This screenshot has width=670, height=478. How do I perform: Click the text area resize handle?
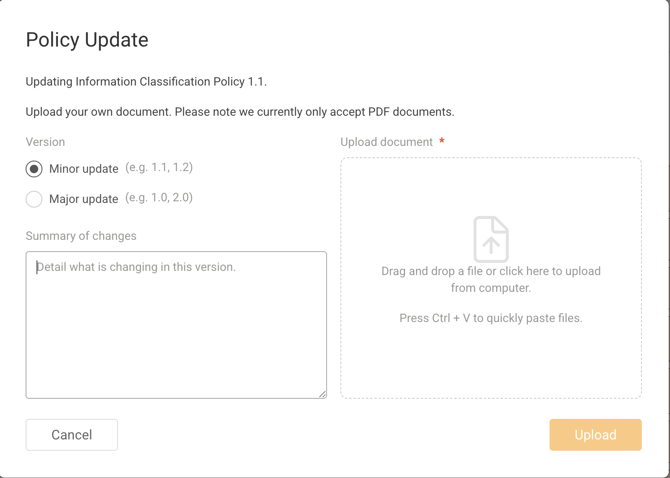(322, 394)
